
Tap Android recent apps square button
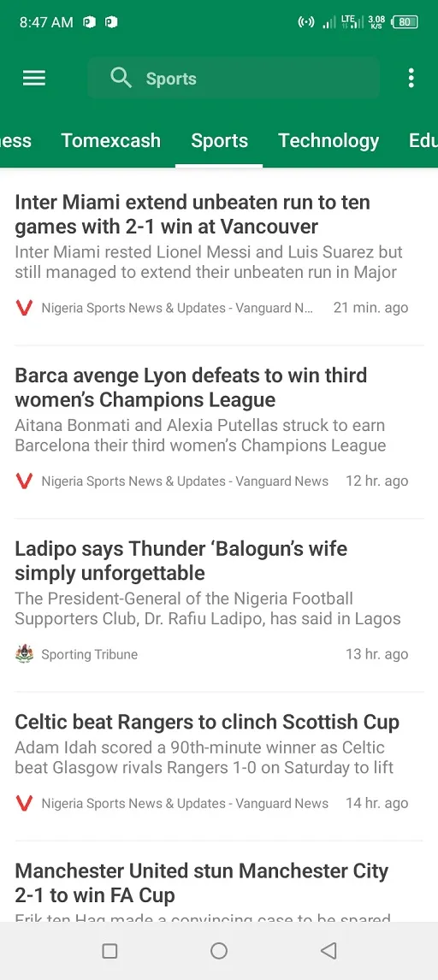(109, 951)
